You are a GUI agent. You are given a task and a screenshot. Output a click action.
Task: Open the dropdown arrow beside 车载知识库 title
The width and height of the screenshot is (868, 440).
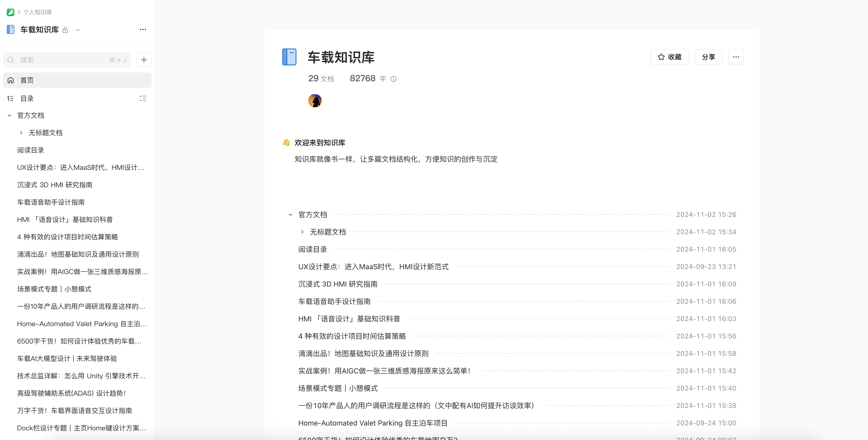click(78, 30)
